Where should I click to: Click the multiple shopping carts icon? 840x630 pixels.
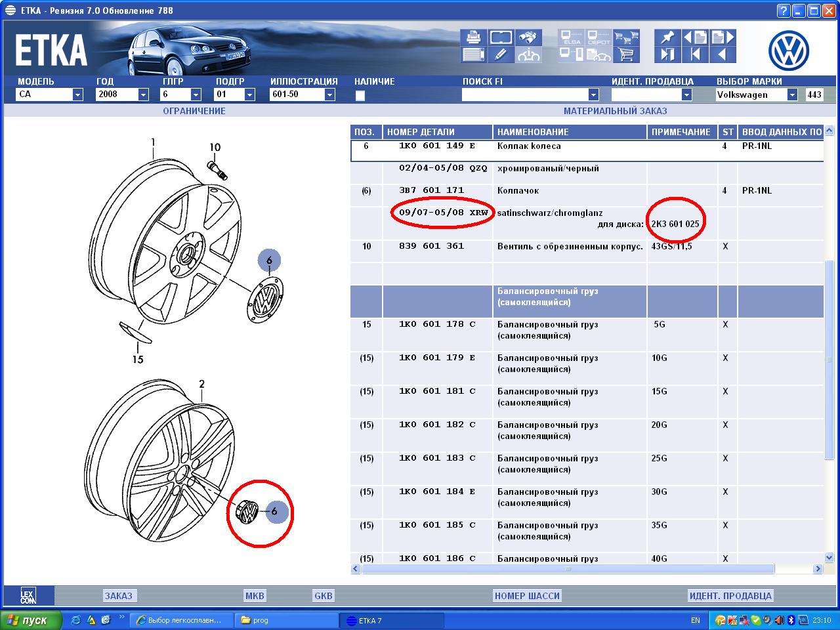(627, 37)
